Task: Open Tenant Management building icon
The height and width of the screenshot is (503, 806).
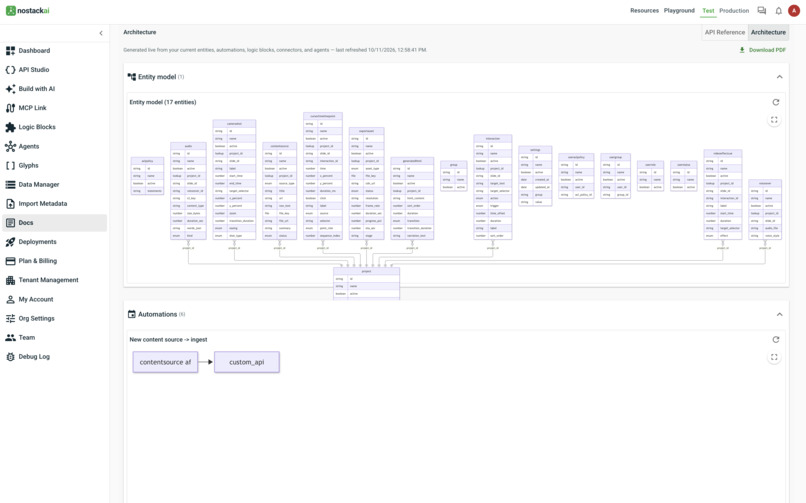Action: pyautogui.click(x=10, y=280)
